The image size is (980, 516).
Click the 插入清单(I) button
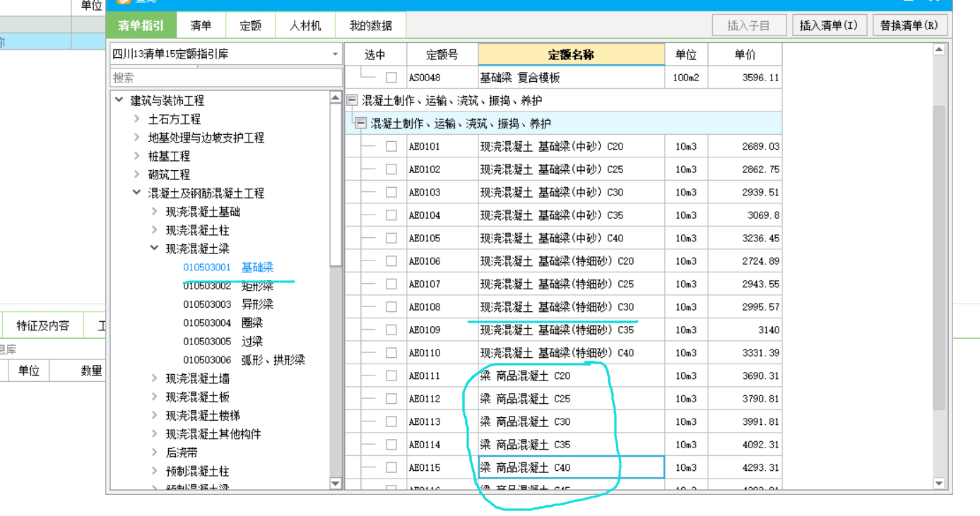click(829, 25)
